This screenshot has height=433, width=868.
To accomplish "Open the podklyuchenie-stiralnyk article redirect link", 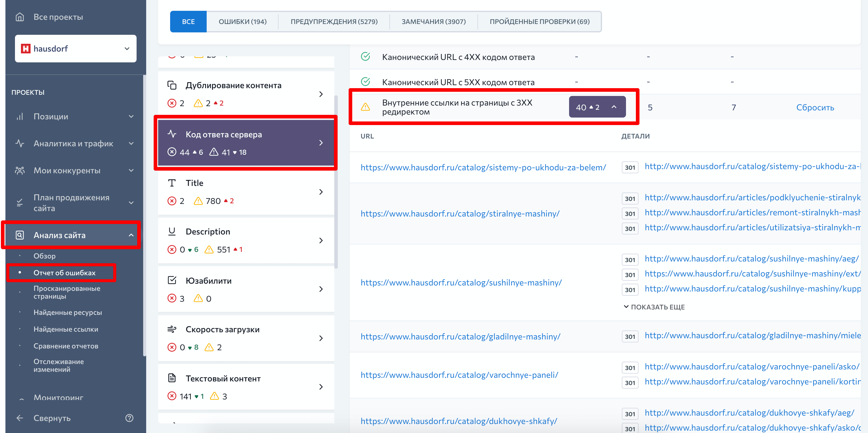I will click(752, 198).
